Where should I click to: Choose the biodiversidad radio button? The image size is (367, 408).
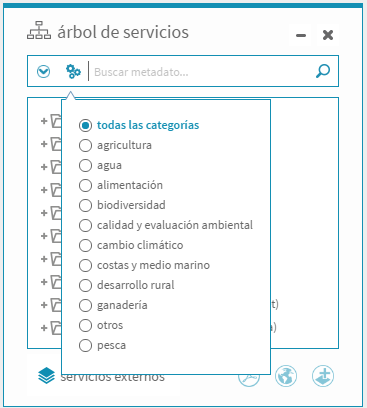tap(85, 205)
